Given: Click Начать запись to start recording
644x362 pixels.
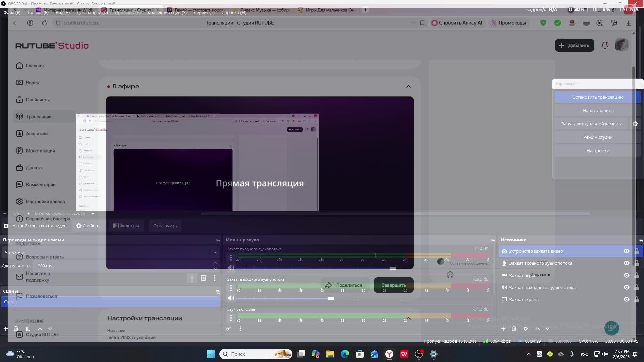Looking at the screenshot, I should tap(598, 110).
